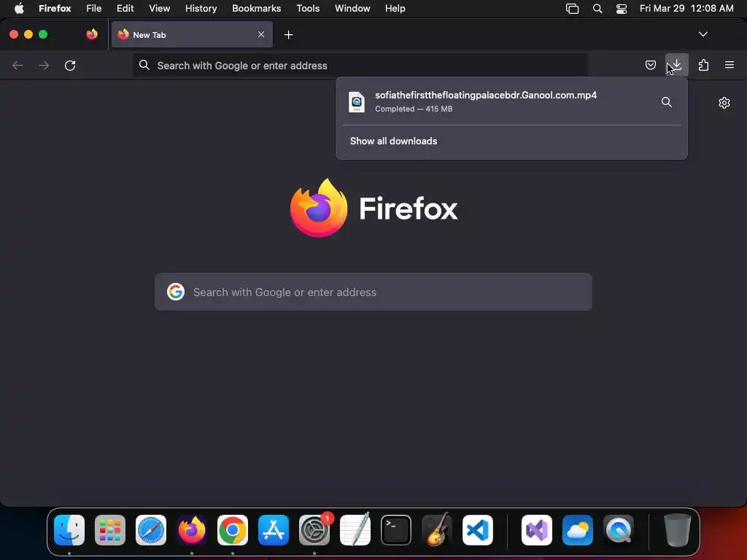The image size is (747, 560).
Task: Open the Firefox app menu in menu bar
Action: pyautogui.click(x=55, y=8)
